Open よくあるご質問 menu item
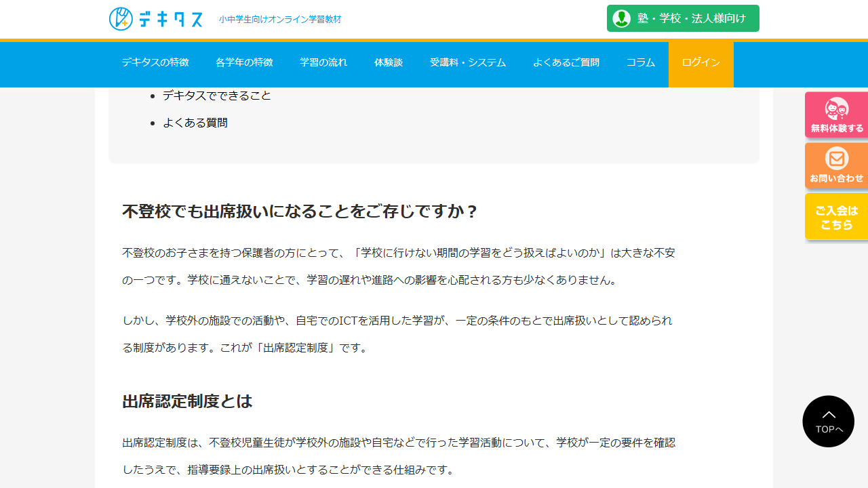 click(x=566, y=62)
